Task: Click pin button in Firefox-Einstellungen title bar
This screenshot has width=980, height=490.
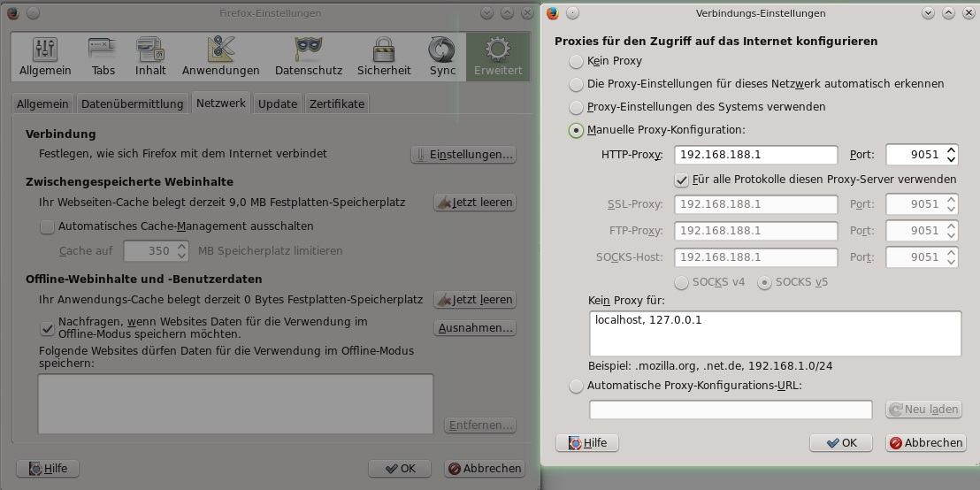Action: [33, 12]
